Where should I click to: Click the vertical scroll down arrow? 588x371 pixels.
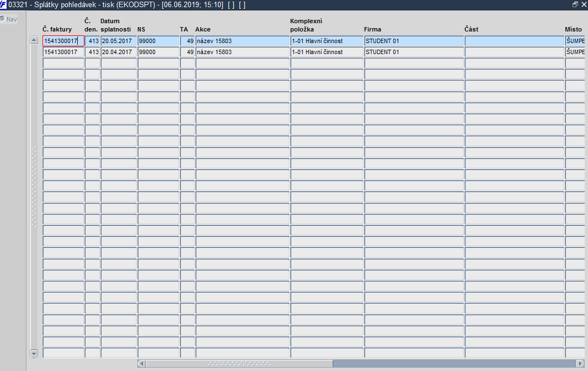[x=34, y=353]
